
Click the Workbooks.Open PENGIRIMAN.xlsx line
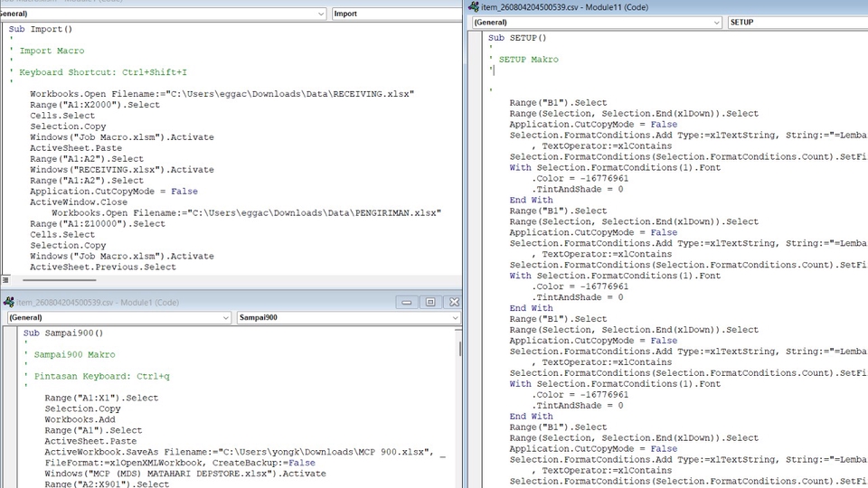coord(246,212)
